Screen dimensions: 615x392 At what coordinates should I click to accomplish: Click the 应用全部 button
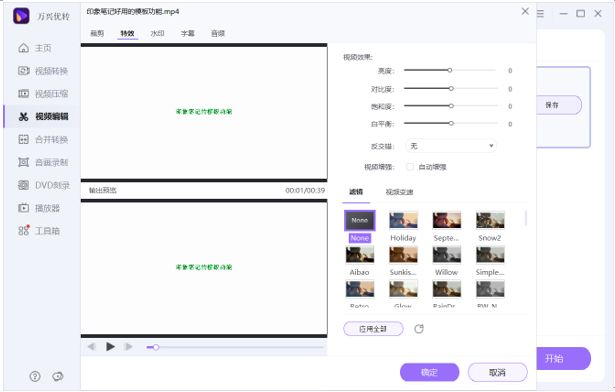tap(373, 329)
